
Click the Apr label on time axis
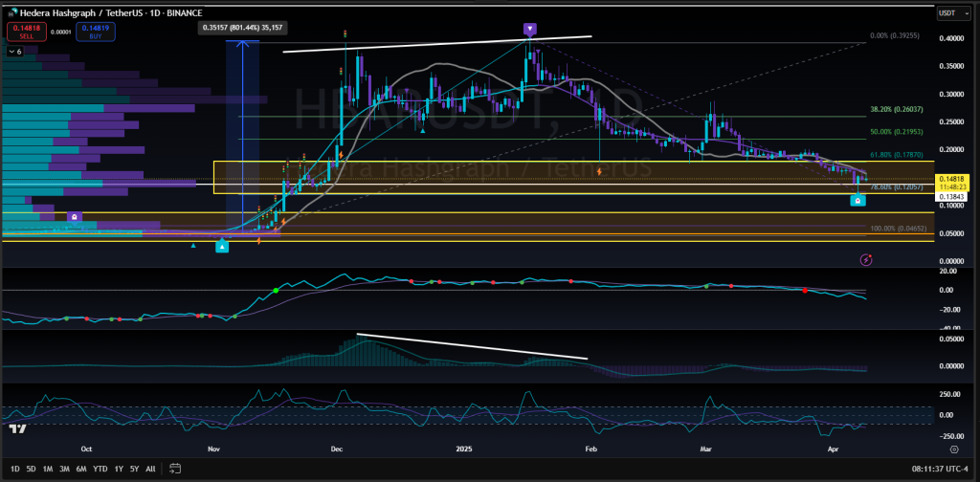(x=833, y=449)
